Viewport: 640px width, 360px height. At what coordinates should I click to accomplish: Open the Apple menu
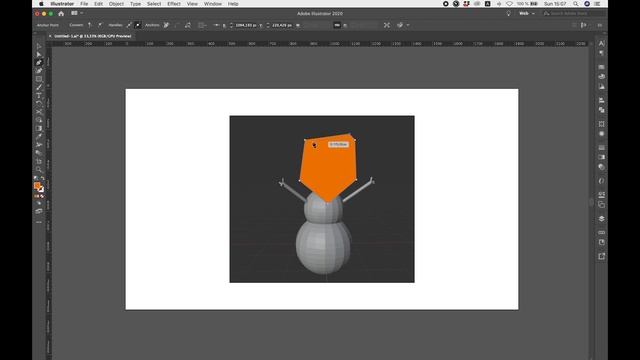pos(41,4)
